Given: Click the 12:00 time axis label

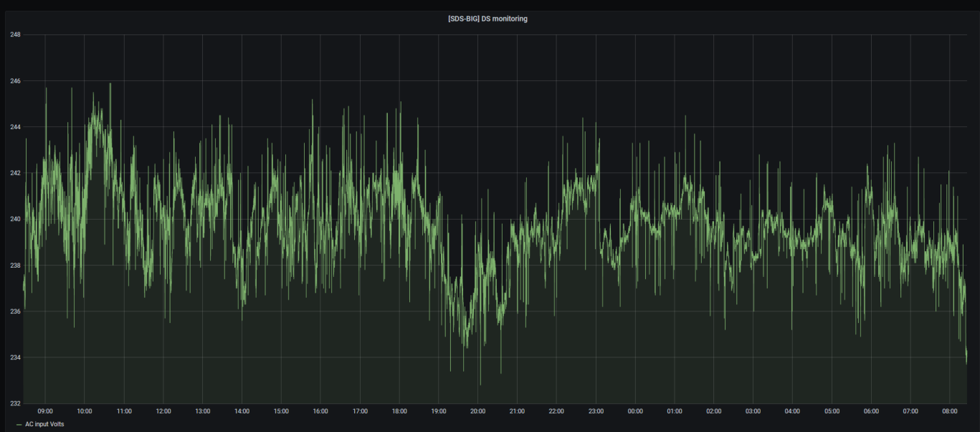Looking at the screenshot, I should click(163, 411).
